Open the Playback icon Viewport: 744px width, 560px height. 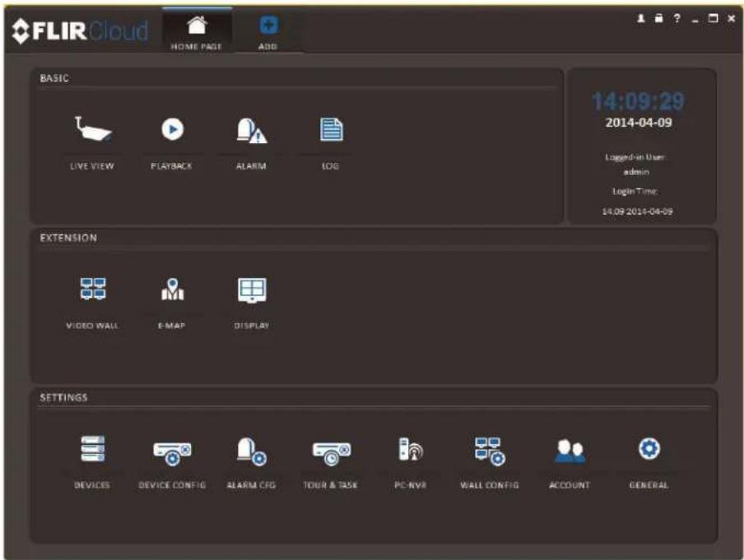pos(172,129)
